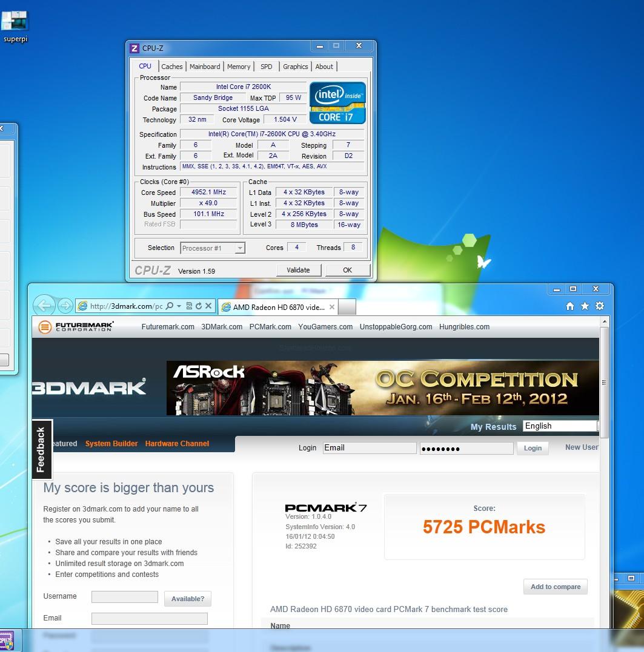Open browser Tools gear icon
This screenshot has width=644, height=652.
point(600,306)
